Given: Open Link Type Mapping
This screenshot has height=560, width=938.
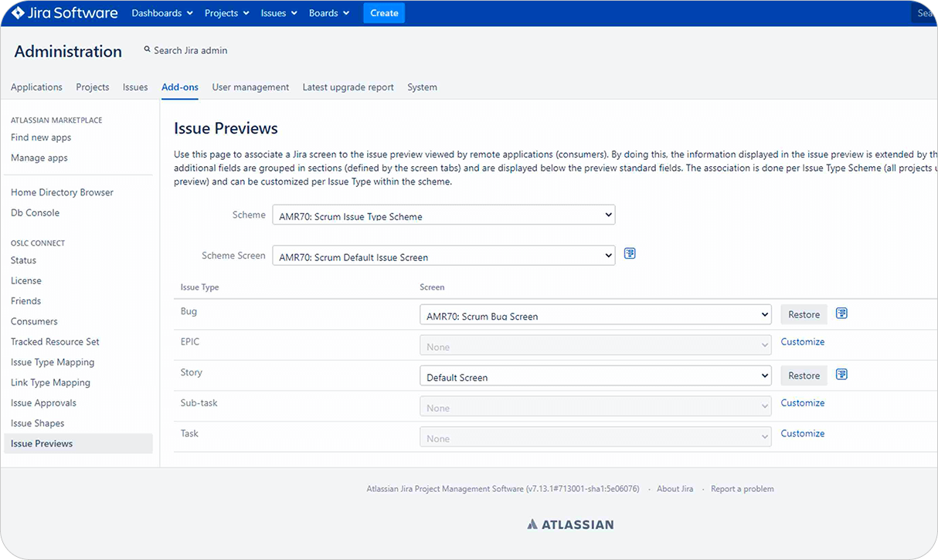Looking at the screenshot, I should point(50,382).
